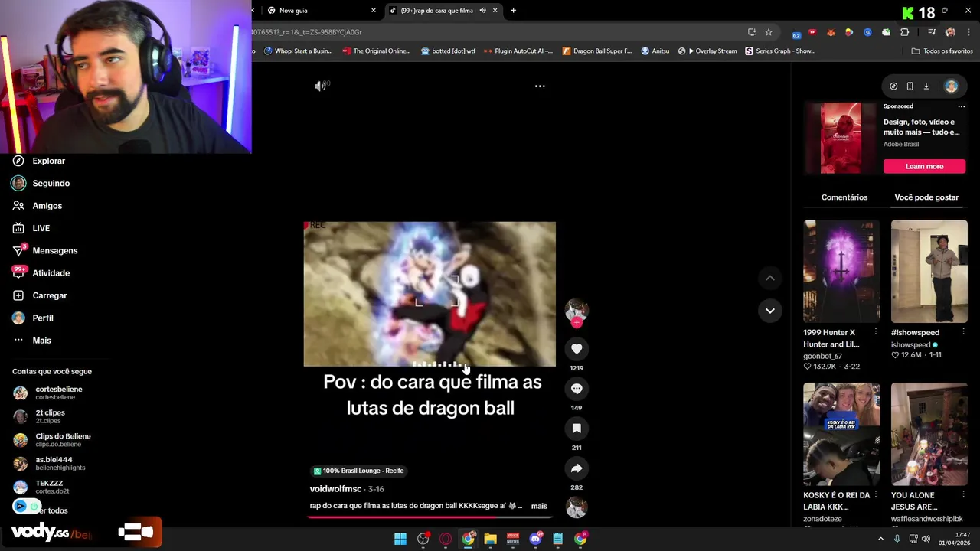Click the TikTok coins icon in top pill
The image size is (980, 551).
[x=893, y=86]
